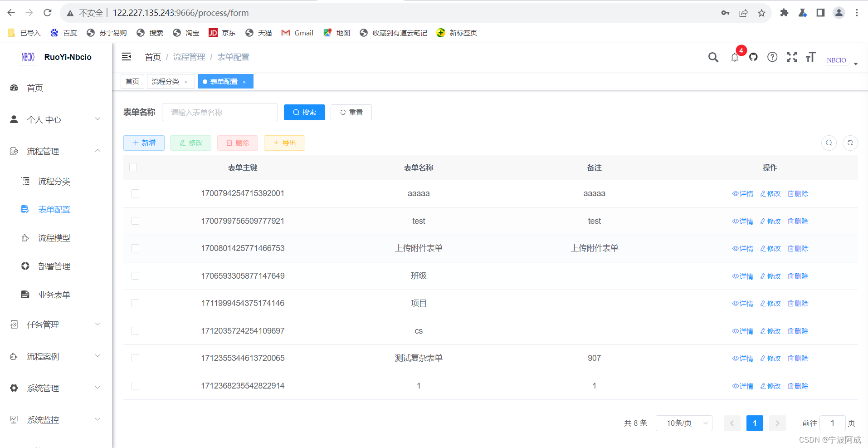Viewport: 868px width, 448px height.
Task: Check the 项目 row checkbox
Action: pyautogui.click(x=135, y=303)
